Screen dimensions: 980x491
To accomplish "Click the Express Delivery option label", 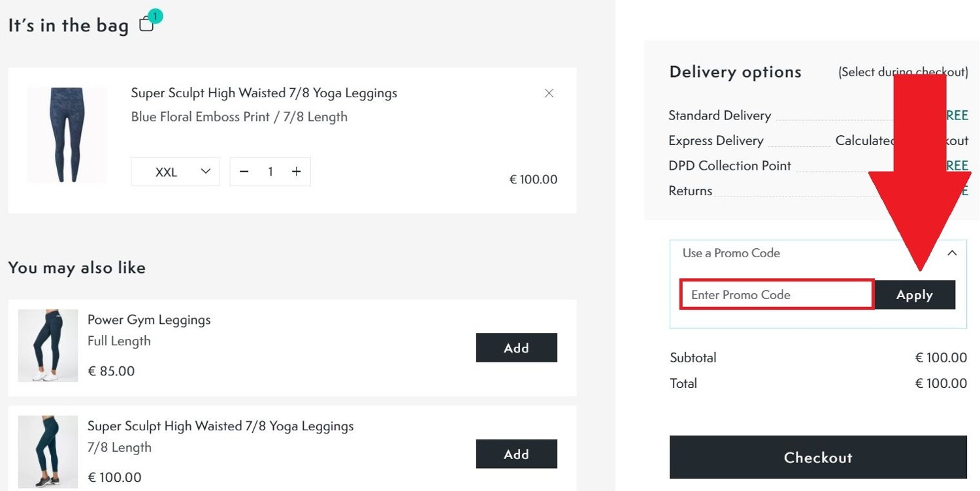I will pos(715,140).
